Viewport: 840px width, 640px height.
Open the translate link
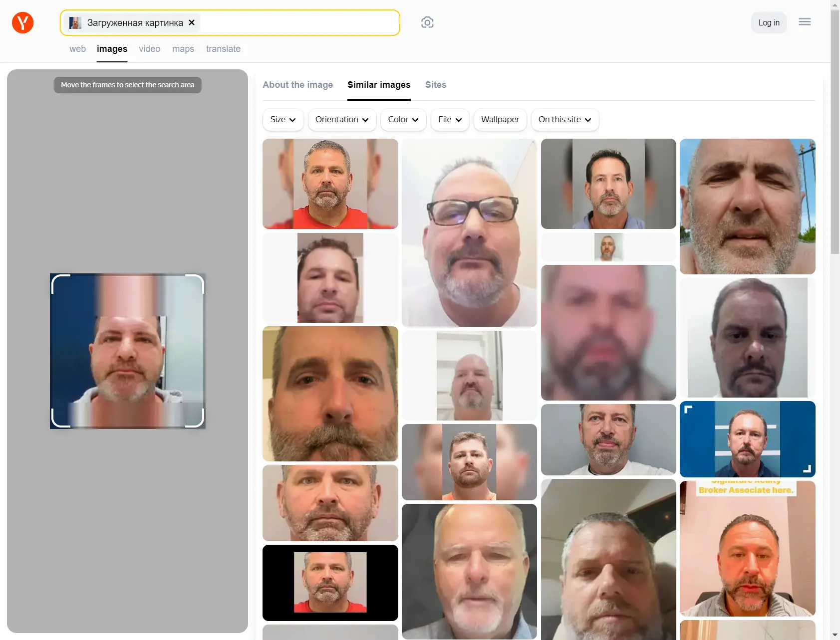[223, 49]
